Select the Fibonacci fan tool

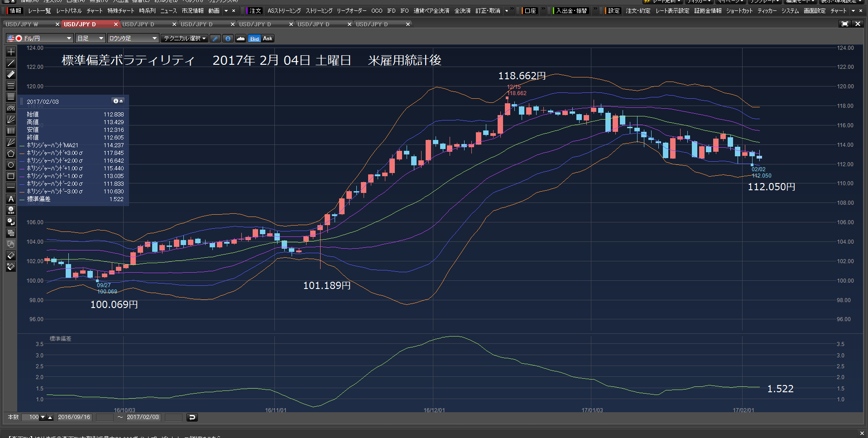(x=11, y=120)
